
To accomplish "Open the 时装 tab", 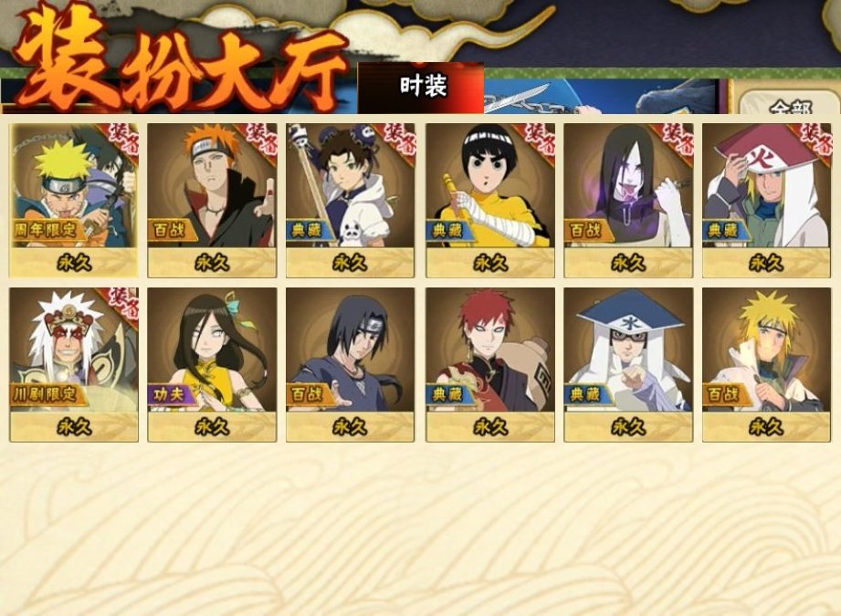I will coord(421,88).
